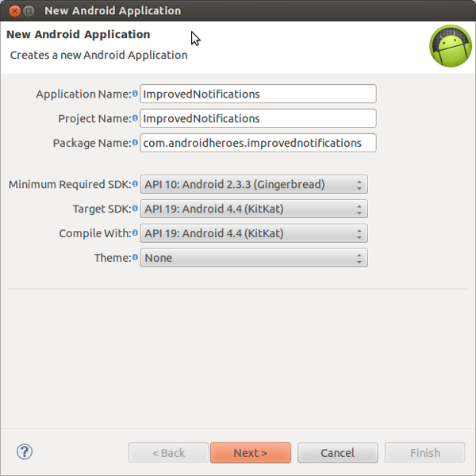Open the Target SDK dropdown

pyautogui.click(x=254, y=209)
